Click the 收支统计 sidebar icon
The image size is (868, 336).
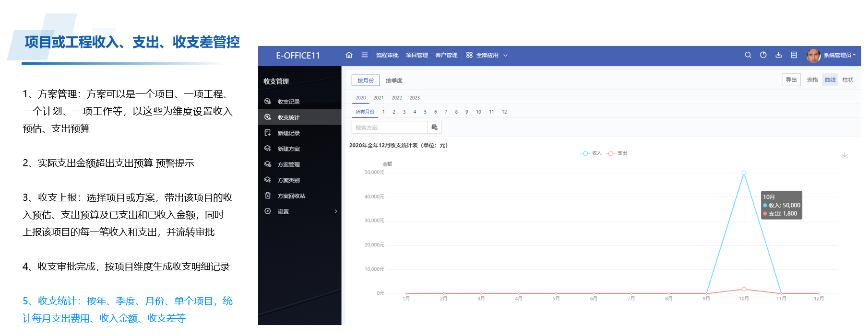[x=268, y=117]
